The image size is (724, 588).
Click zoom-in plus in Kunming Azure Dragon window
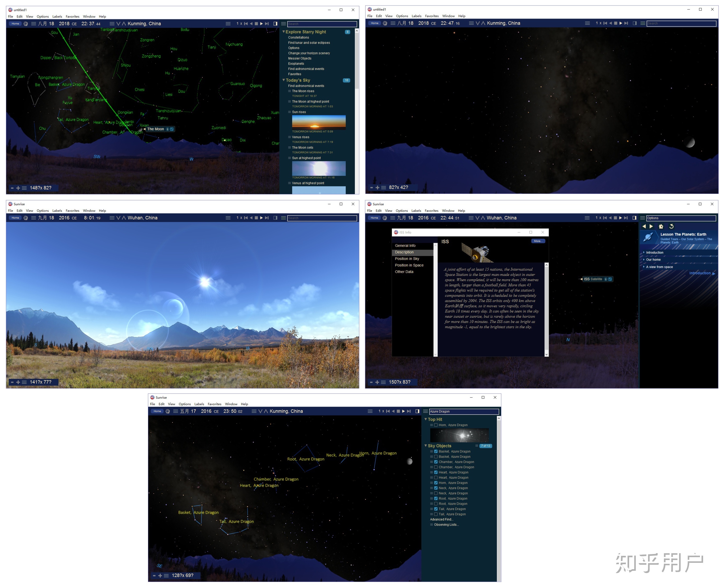tap(160, 575)
